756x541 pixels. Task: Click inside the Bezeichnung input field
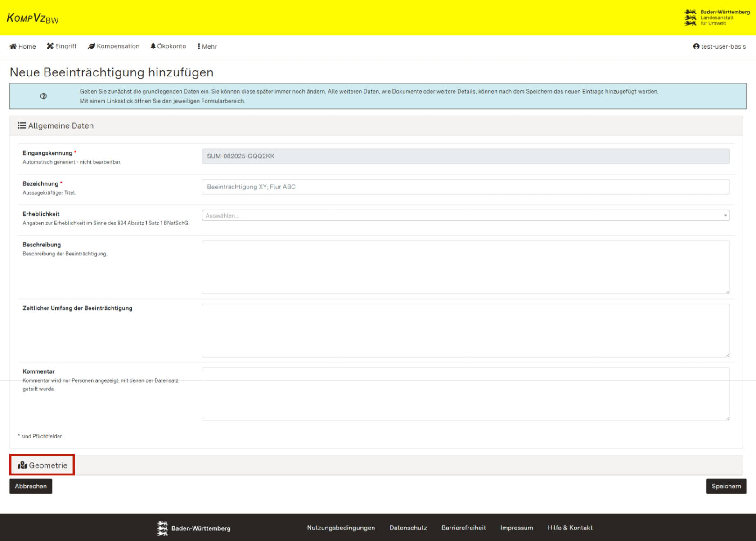coord(466,187)
